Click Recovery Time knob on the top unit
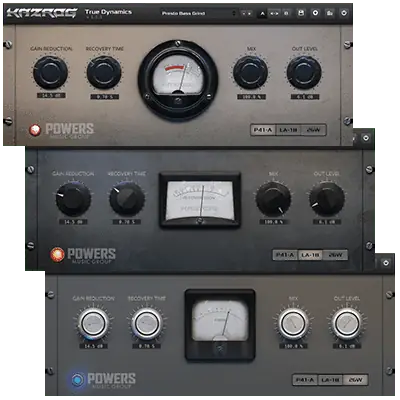 coord(104,72)
